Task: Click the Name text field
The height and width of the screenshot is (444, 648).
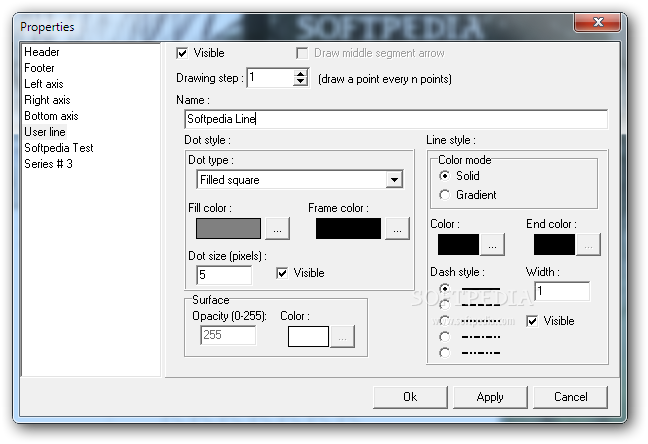Action: 396,119
